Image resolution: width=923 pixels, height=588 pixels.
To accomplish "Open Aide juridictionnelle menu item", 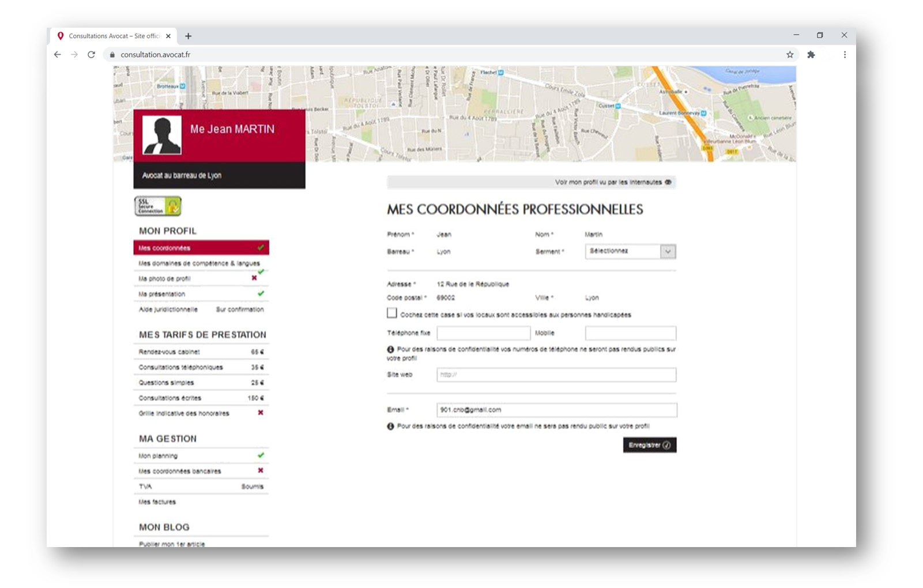I will [201, 310].
